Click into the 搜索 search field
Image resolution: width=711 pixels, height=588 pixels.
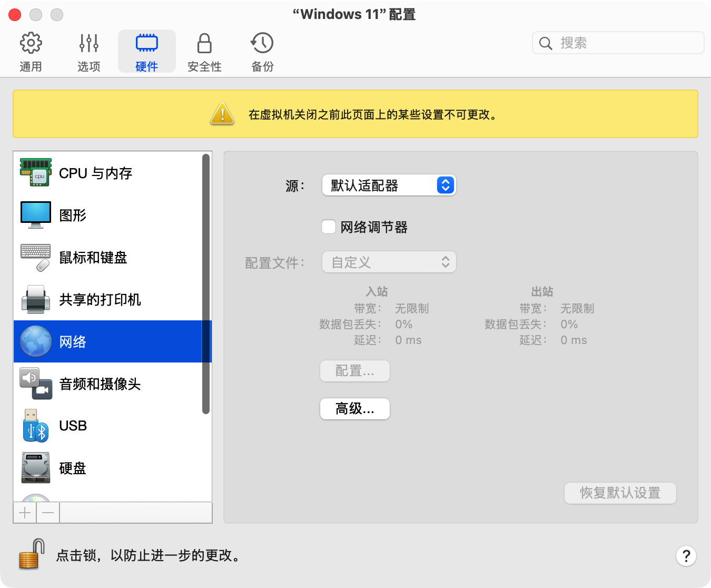(x=618, y=43)
